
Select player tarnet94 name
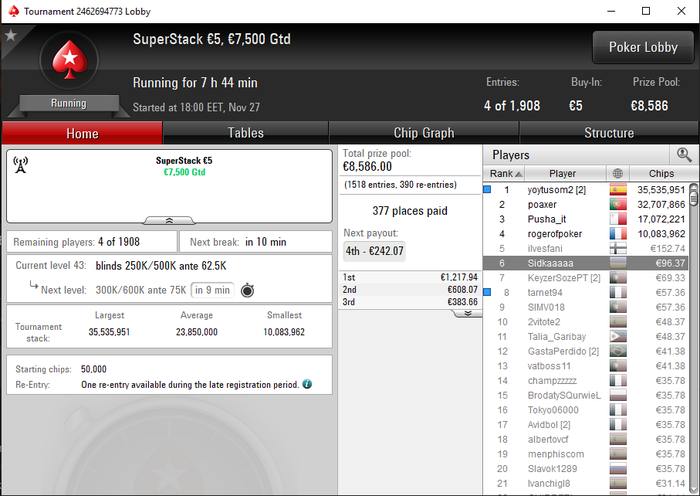(545, 293)
